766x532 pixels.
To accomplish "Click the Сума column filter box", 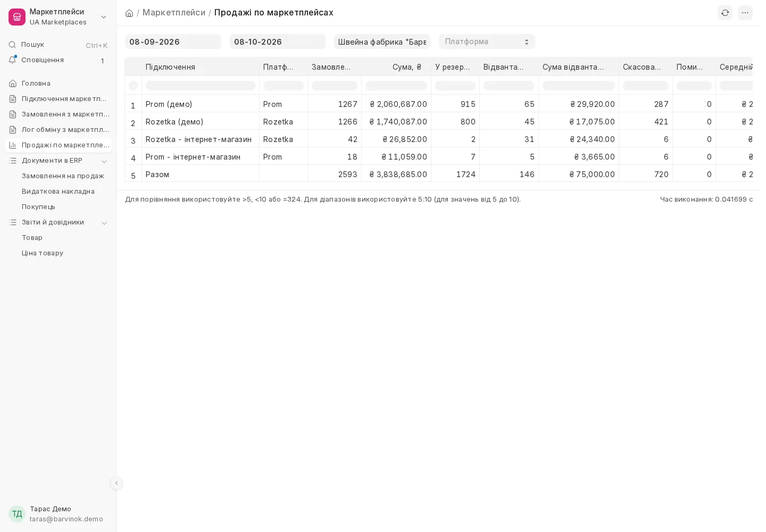I will click(396, 86).
